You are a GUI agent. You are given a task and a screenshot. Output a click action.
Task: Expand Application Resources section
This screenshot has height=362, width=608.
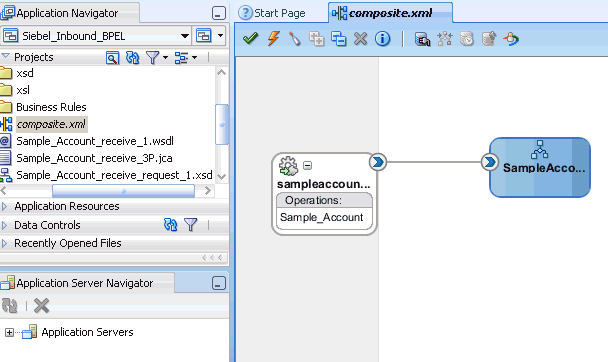click(x=4, y=207)
